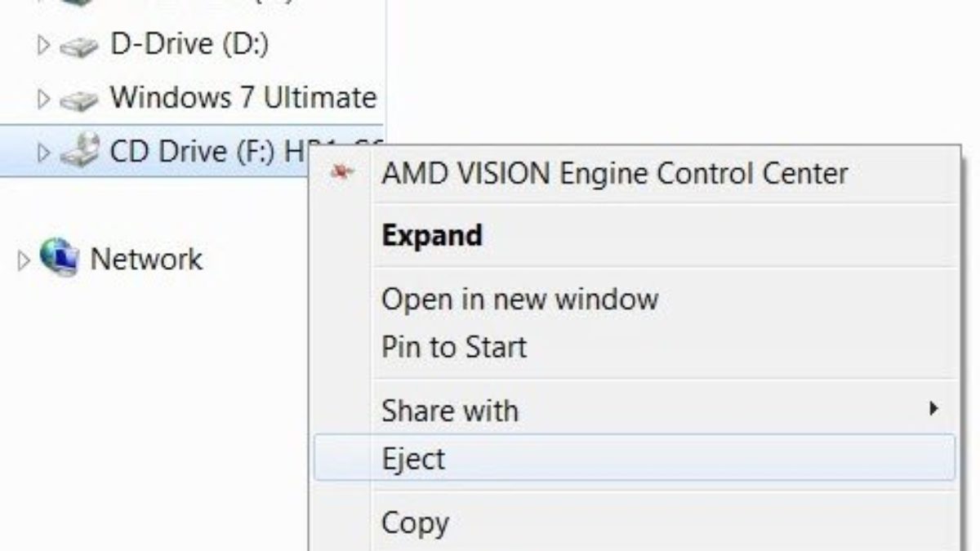
Task: Expand the Network tree arrow
Action: coord(23,260)
